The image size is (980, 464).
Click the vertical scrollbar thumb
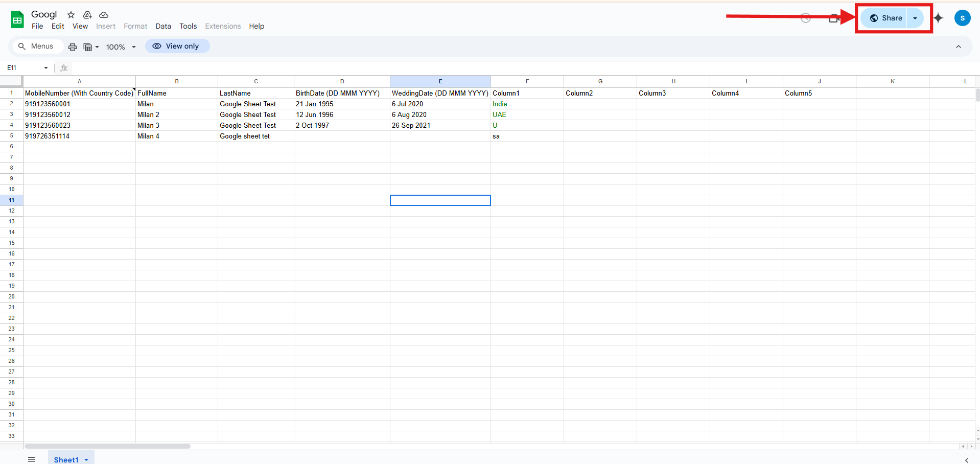coord(977,95)
